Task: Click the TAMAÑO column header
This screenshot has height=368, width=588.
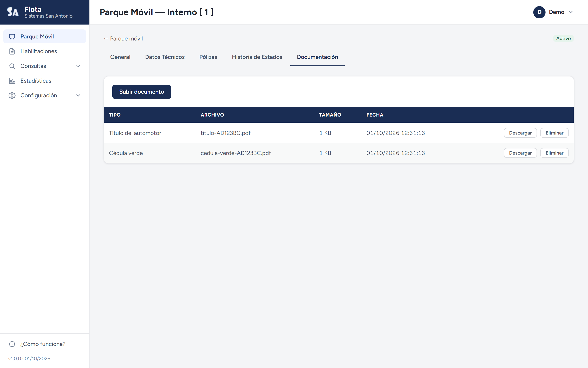Action: coord(330,115)
